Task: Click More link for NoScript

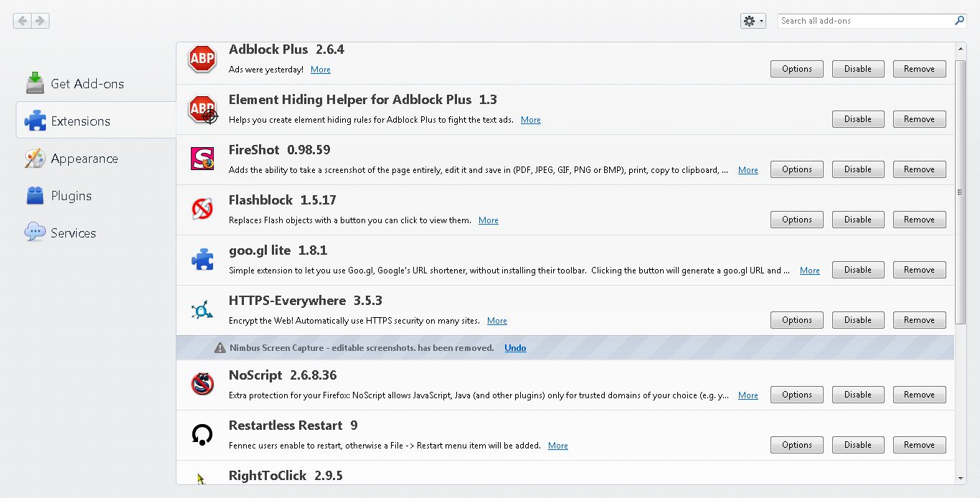Action: (748, 395)
